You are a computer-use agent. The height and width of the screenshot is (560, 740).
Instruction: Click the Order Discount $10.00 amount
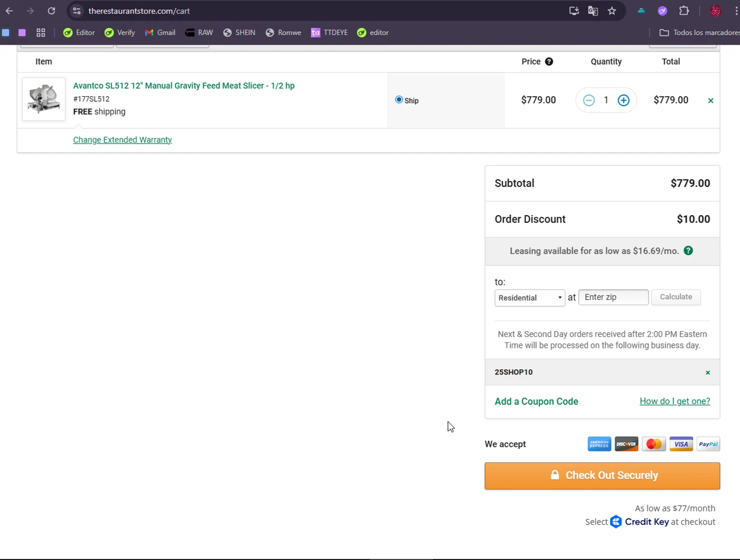pyautogui.click(x=693, y=219)
